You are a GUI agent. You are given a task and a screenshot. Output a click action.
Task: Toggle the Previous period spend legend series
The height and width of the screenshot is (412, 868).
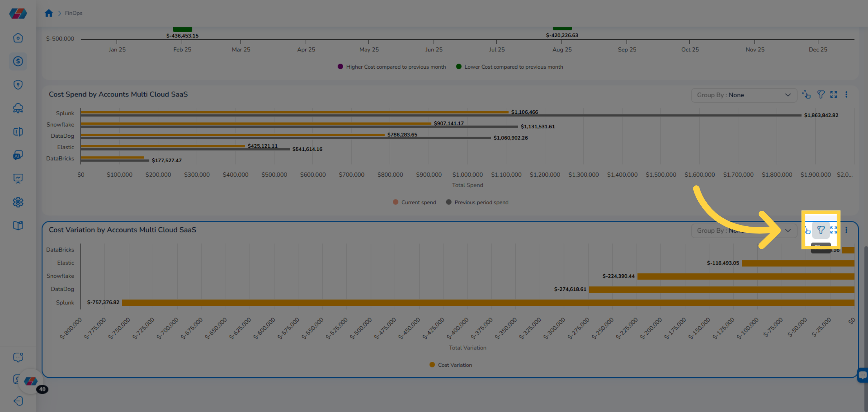pos(477,202)
